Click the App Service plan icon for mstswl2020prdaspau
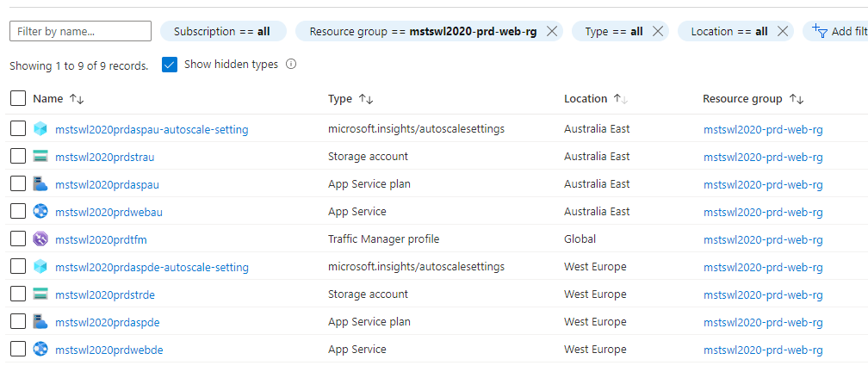The width and height of the screenshot is (868, 378). tap(40, 184)
